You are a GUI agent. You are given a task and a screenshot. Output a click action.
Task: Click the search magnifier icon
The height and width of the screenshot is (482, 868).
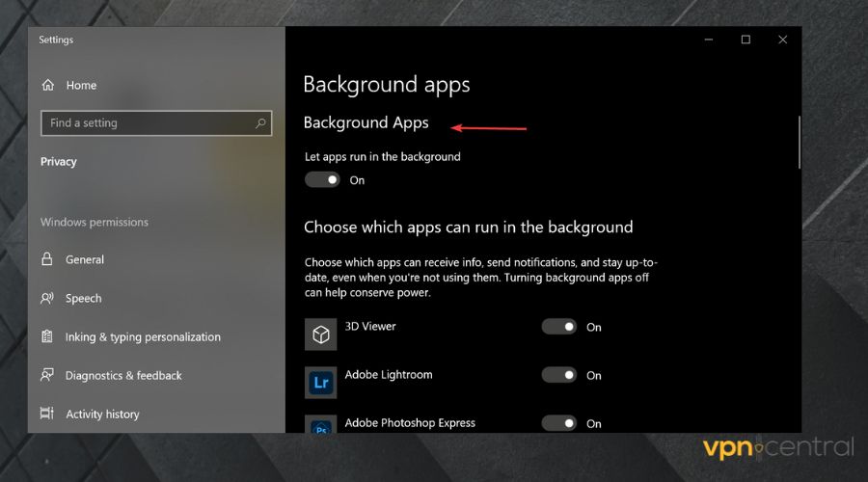click(x=260, y=123)
